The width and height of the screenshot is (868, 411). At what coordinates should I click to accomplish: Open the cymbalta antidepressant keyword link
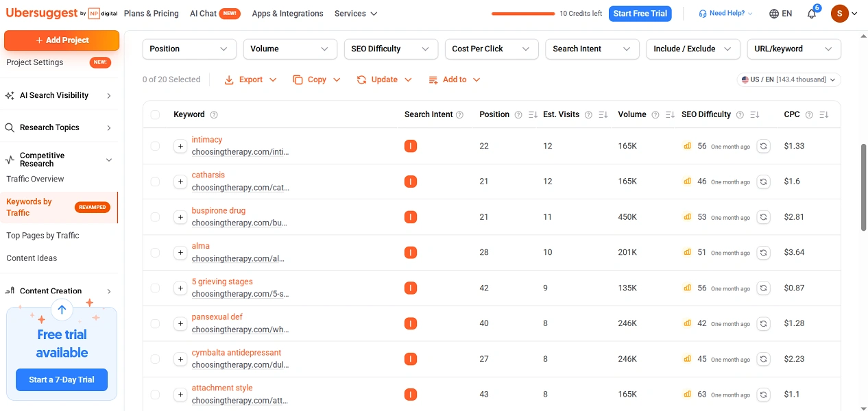point(237,353)
